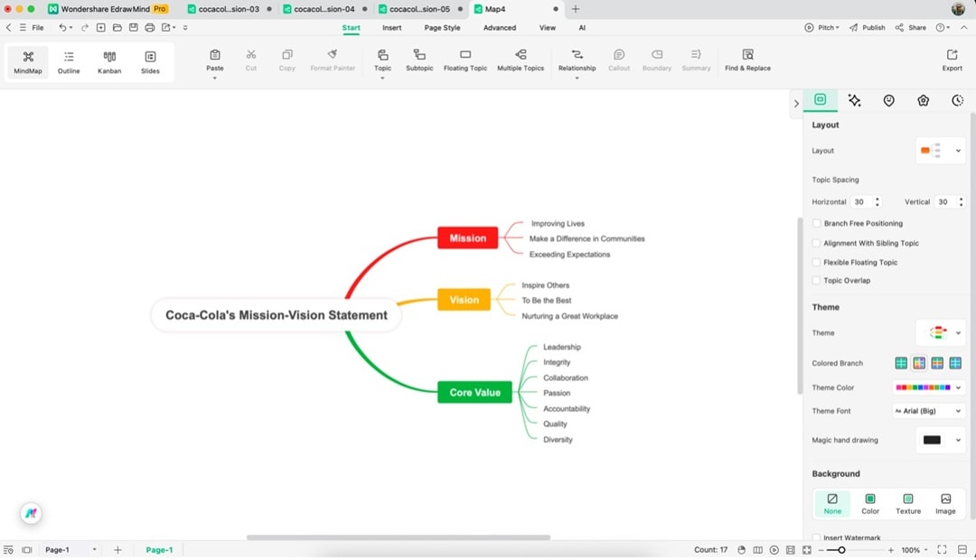
Task: Print the document via printer icon
Action: (x=149, y=27)
